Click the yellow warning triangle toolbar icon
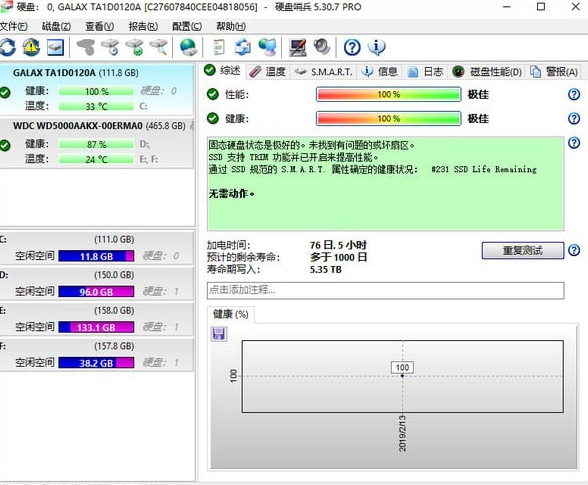 tap(32, 48)
